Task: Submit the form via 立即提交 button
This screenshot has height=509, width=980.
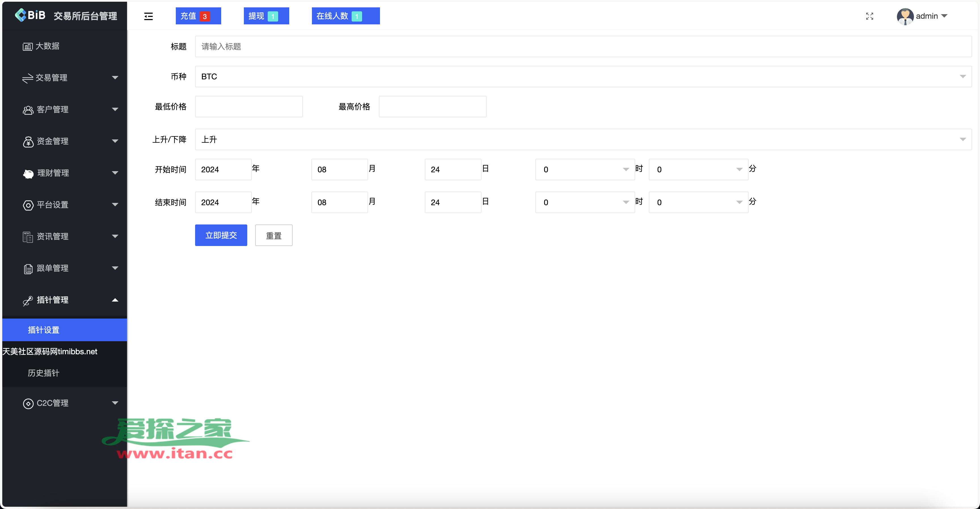Action: click(221, 235)
